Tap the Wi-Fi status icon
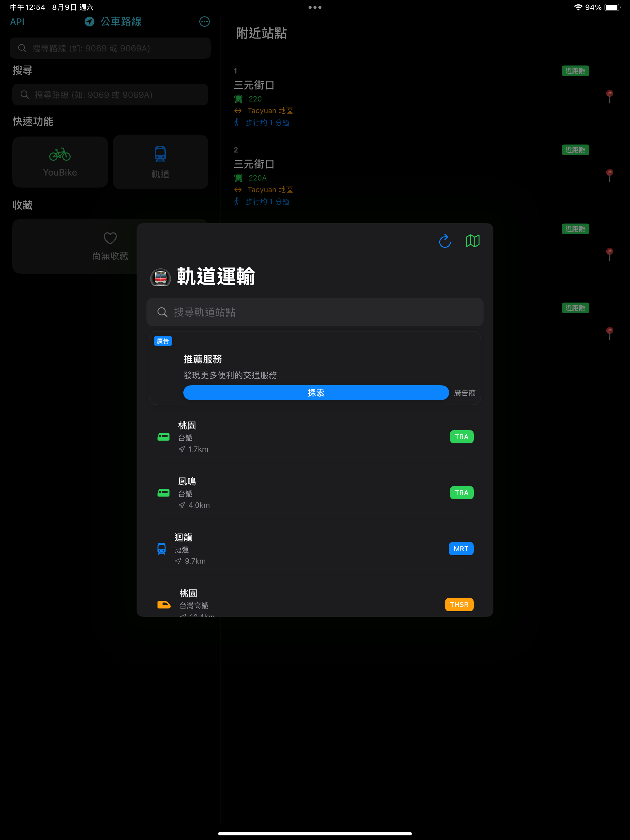Image resolution: width=630 pixels, height=840 pixels. point(578,7)
